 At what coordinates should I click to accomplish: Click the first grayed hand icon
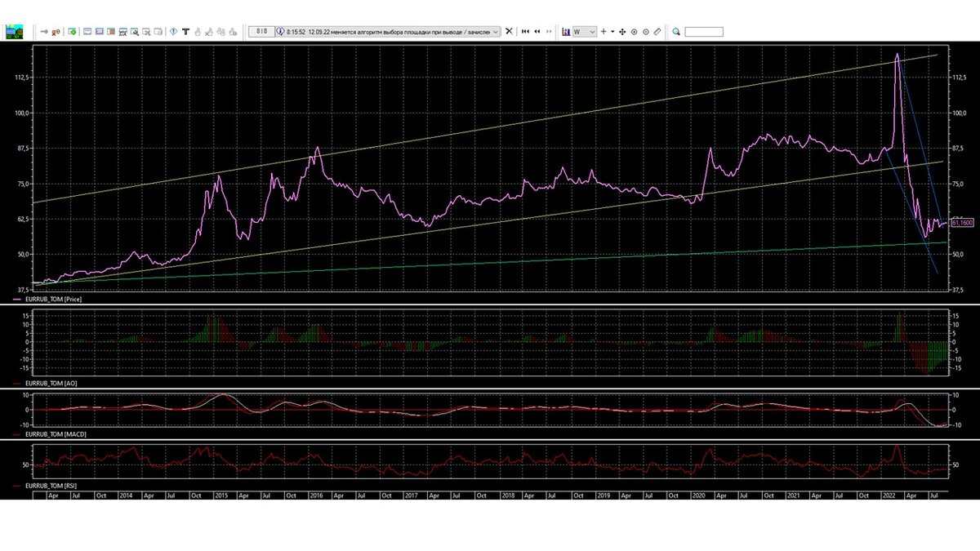198,32
